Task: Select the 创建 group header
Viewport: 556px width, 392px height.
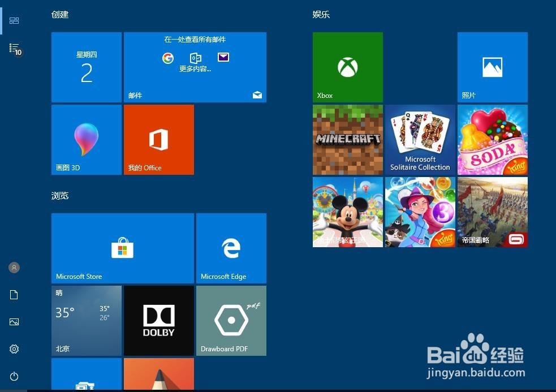Action: pyautogui.click(x=60, y=15)
